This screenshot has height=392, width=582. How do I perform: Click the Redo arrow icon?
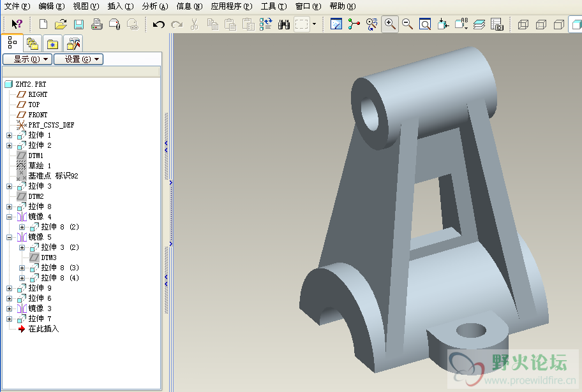pos(177,24)
